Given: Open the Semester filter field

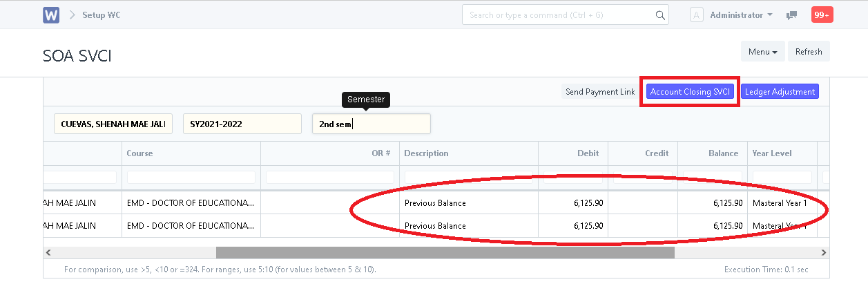Looking at the screenshot, I should (x=372, y=124).
